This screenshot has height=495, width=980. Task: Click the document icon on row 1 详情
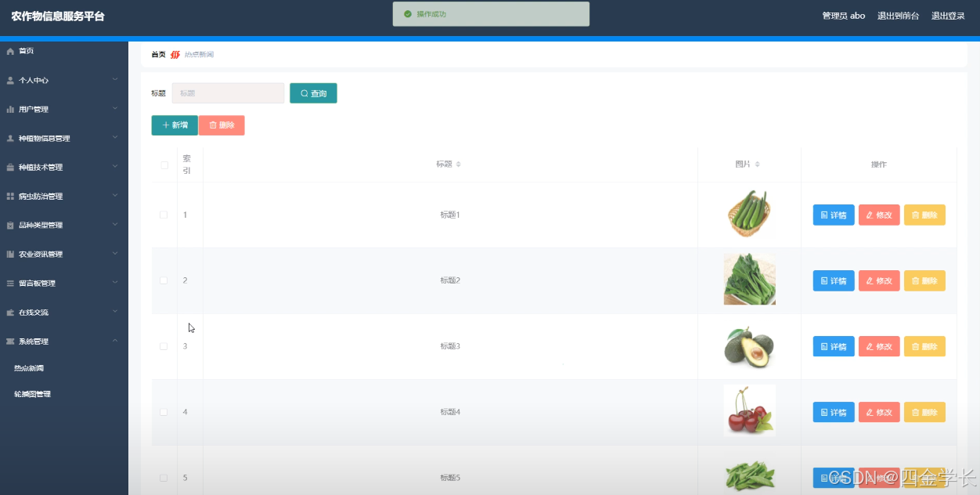pyautogui.click(x=824, y=215)
